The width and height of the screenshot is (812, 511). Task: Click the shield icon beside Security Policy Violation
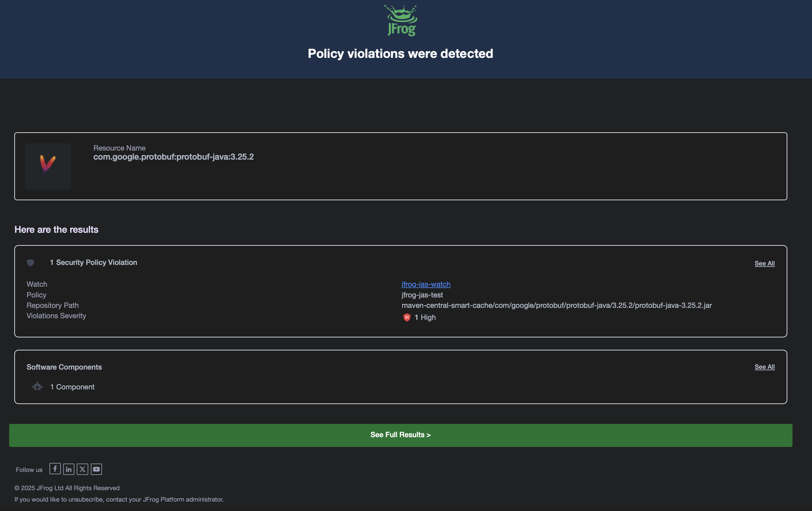click(30, 262)
